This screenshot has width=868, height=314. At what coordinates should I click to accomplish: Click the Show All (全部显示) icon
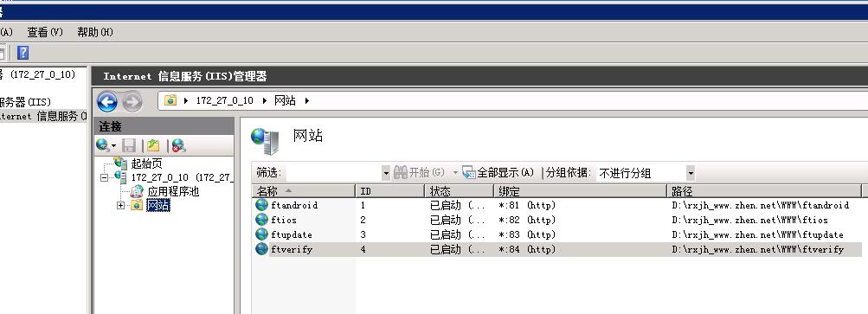coord(469,173)
